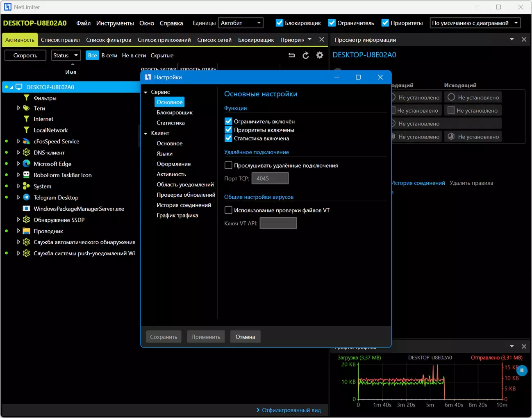Click the Порт TCP input field

(x=270, y=178)
